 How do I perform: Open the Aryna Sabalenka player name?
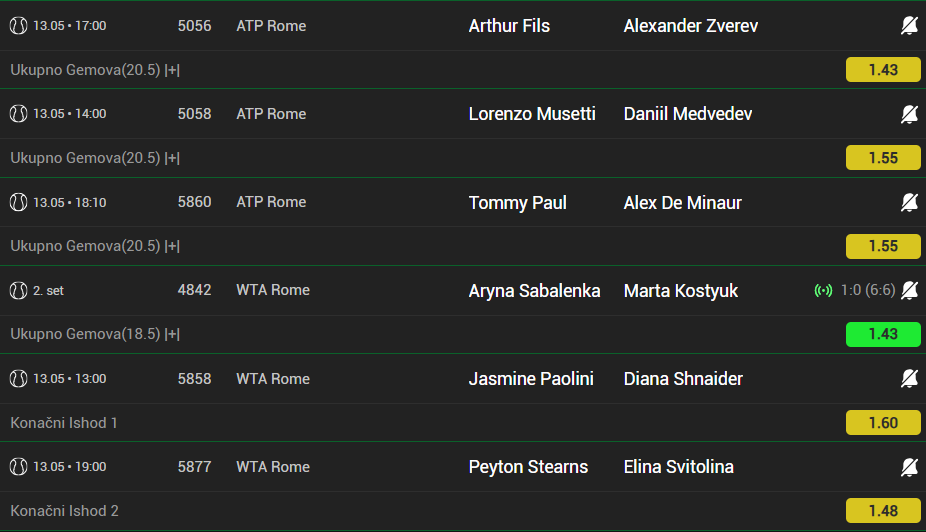[534, 291]
